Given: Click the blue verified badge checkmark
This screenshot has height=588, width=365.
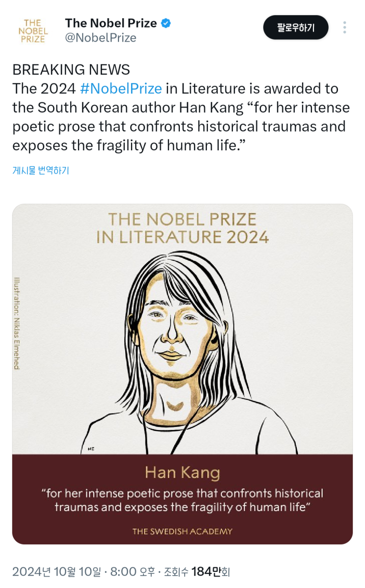Looking at the screenshot, I should pyautogui.click(x=166, y=23).
